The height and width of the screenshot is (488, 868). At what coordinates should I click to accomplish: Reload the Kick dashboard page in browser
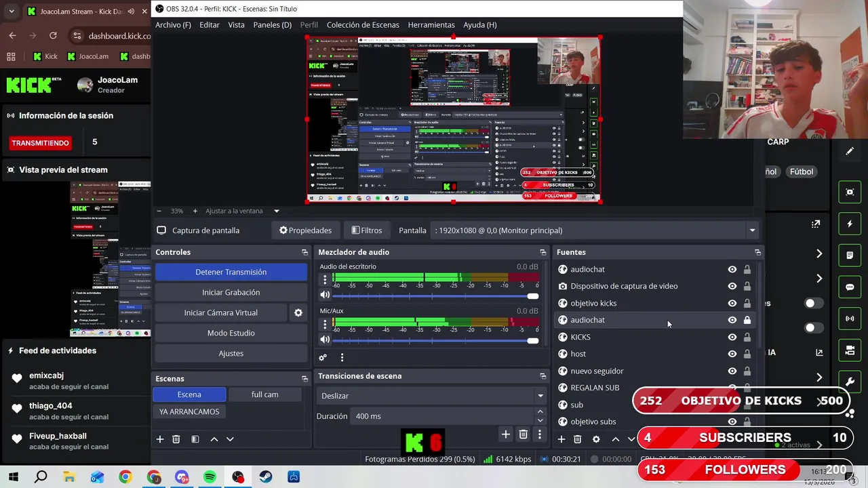pos(53,35)
